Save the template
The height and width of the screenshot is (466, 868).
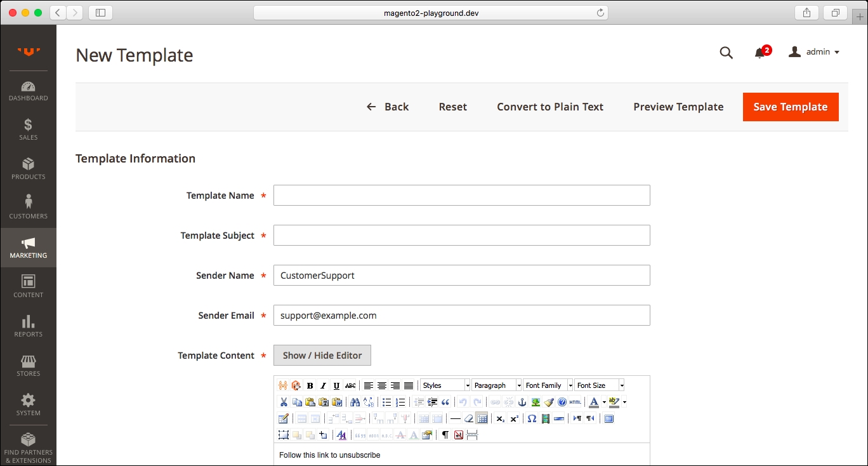pyautogui.click(x=791, y=107)
